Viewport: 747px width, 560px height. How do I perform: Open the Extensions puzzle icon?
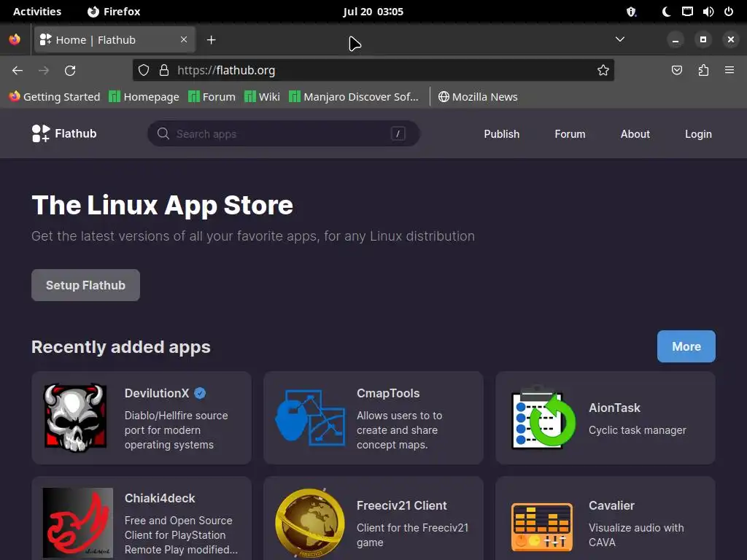703,71
